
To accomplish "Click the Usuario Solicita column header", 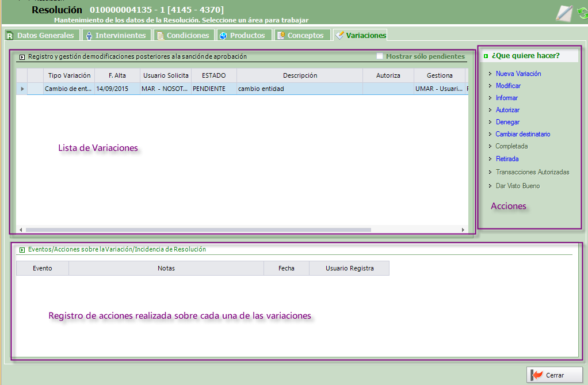I will [166, 75].
